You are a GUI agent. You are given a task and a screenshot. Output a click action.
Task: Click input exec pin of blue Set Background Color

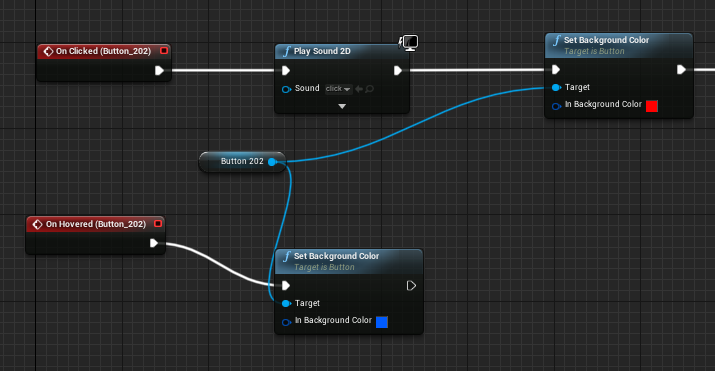coord(286,286)
